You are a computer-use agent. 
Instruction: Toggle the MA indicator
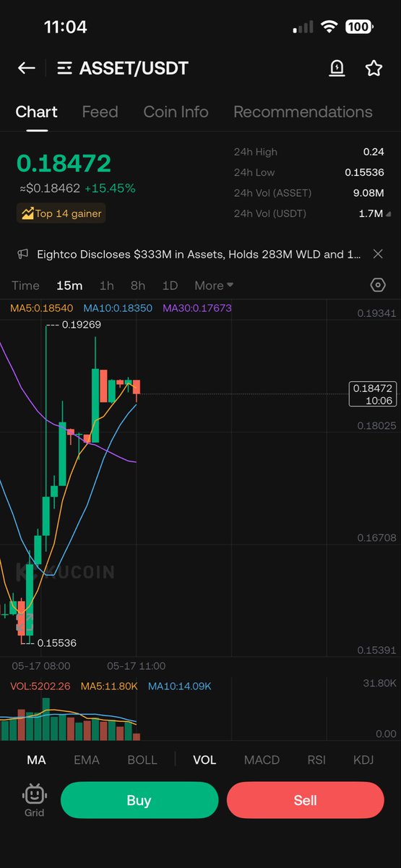36,760
